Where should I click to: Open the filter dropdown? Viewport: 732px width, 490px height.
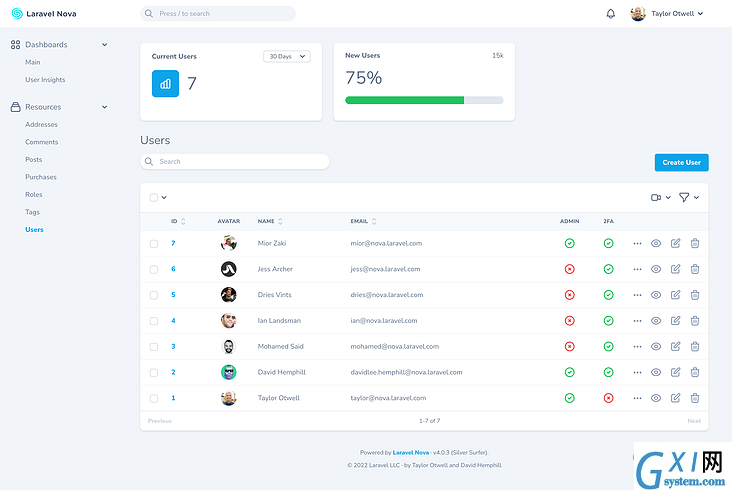click(x=689, y=197)
